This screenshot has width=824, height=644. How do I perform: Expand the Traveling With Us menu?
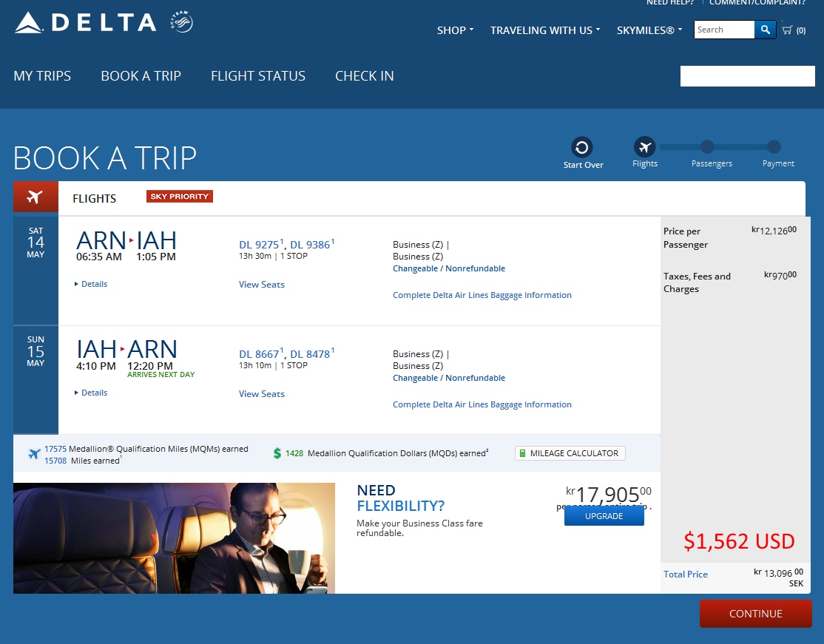point(545,30)
